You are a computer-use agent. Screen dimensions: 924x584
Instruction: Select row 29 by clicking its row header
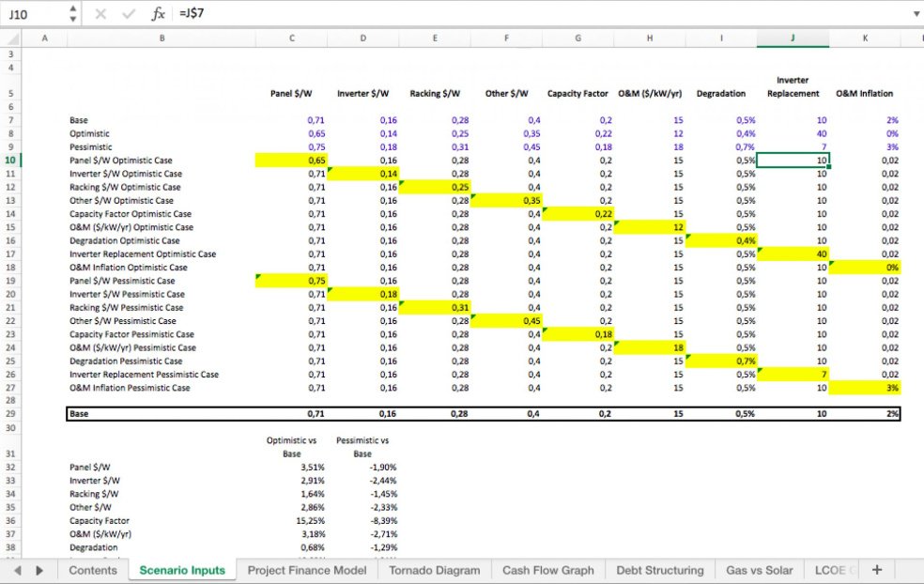pos(9,413)
